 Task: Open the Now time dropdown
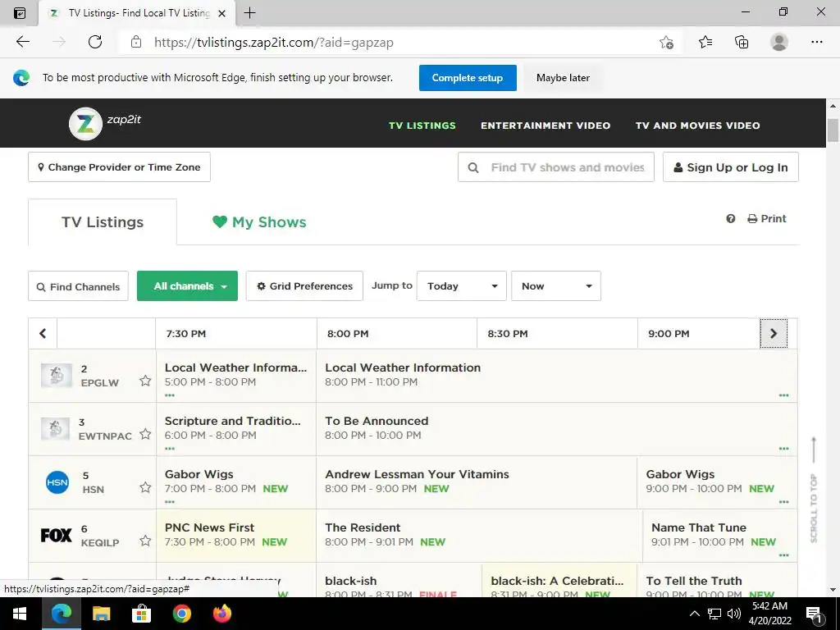(x=555, y=286)
